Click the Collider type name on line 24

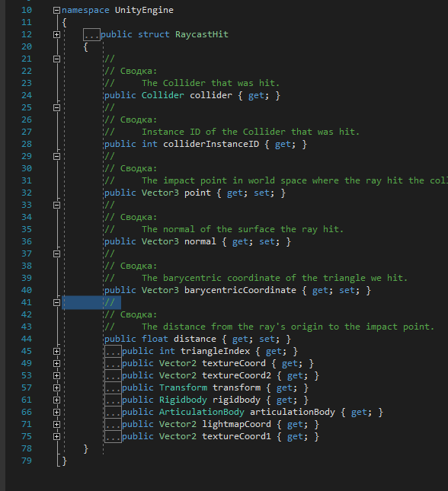click(x=162, y=95)
